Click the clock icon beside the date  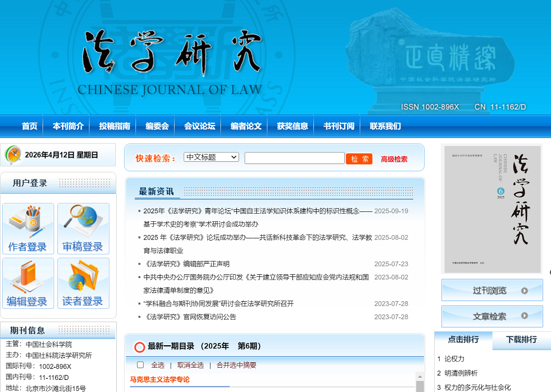pyautogui.click(x=13, y=155)
